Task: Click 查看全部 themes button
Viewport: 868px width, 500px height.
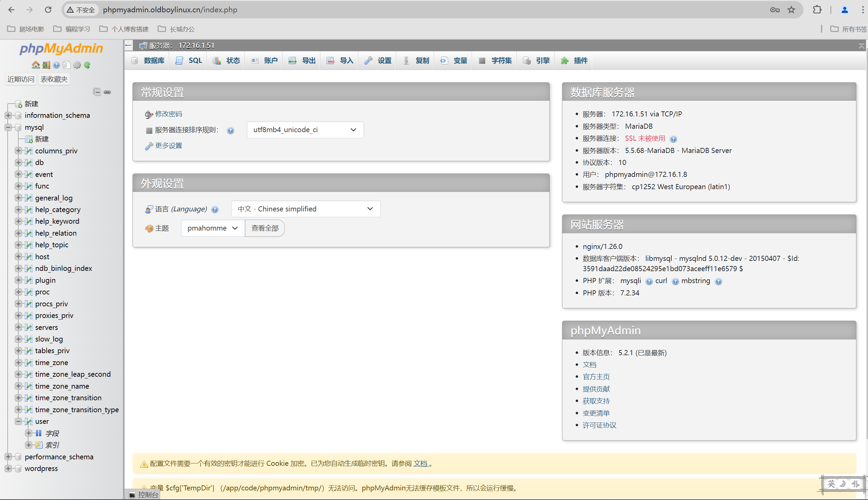Action: [x=265, y=228]
